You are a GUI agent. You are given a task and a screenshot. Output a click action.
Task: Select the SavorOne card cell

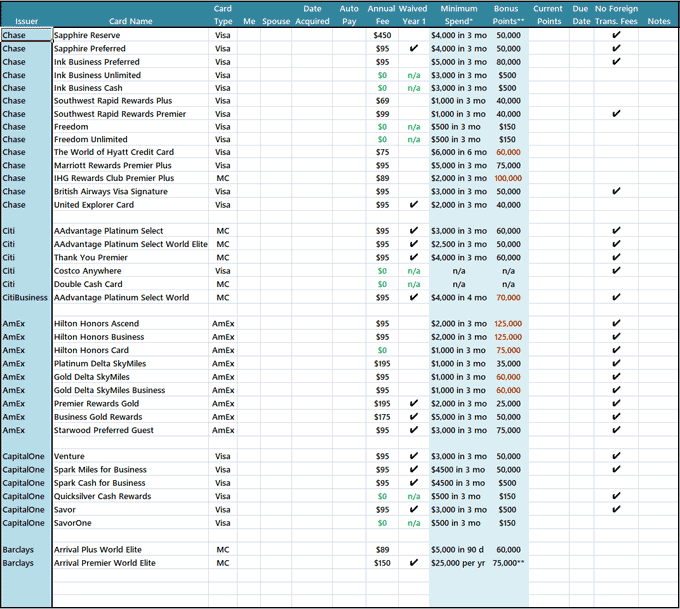click(x=130, y=523)
